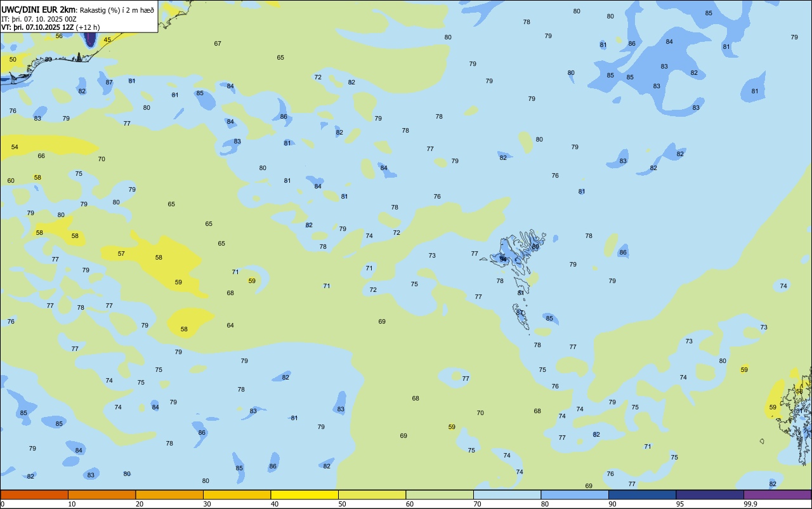Viewport: 812px width, 509px height.
Task: Click the 57 humidity value
Action: tap(121, 254)
